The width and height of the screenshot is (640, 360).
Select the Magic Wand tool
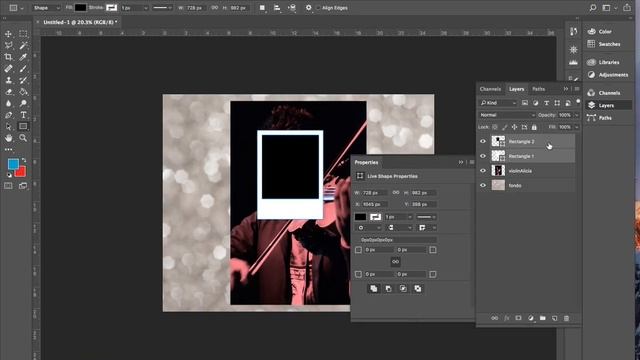click(x=23, y=45)
